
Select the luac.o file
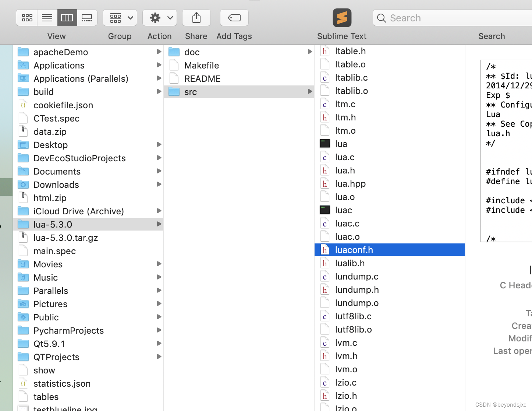click(x=390, y=237)
